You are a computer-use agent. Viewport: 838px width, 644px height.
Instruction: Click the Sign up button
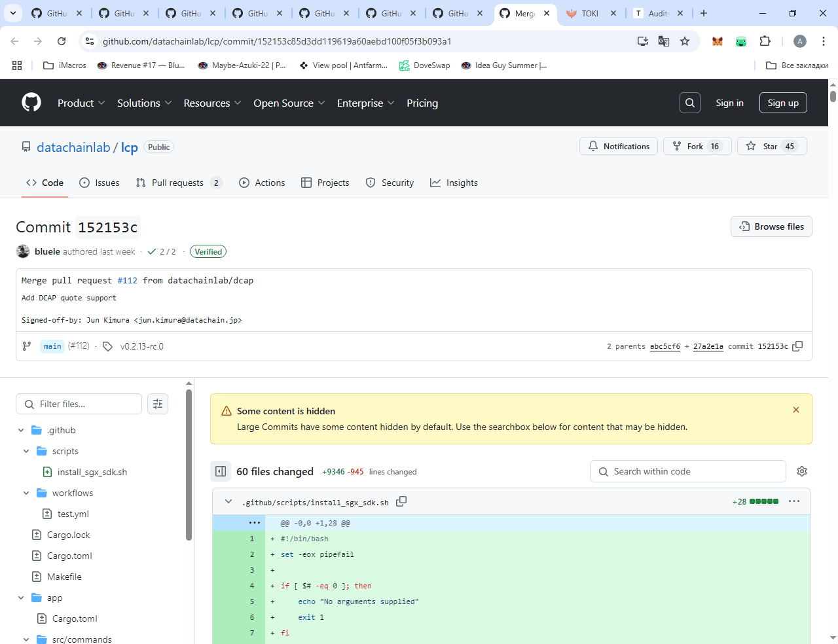(783, 103)
